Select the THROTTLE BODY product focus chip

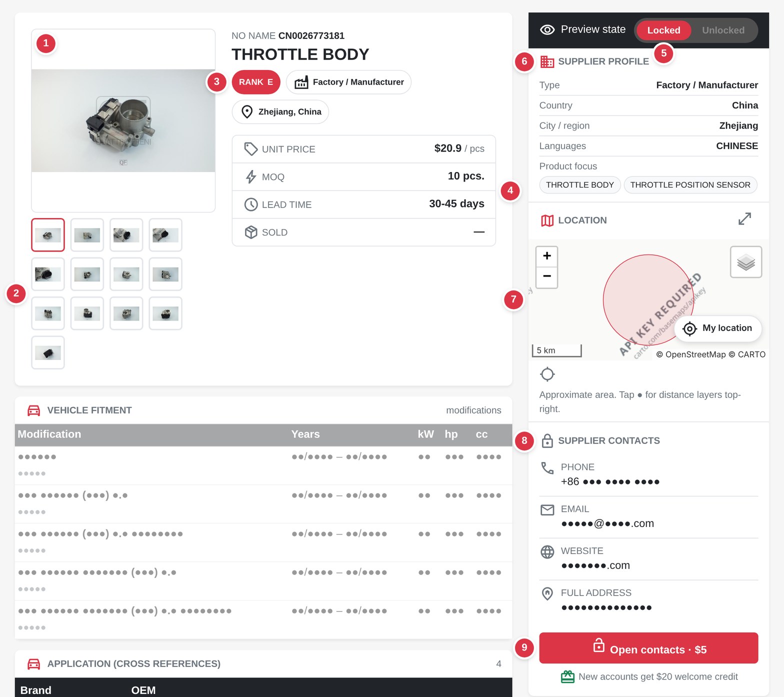[x=580, y=185]
